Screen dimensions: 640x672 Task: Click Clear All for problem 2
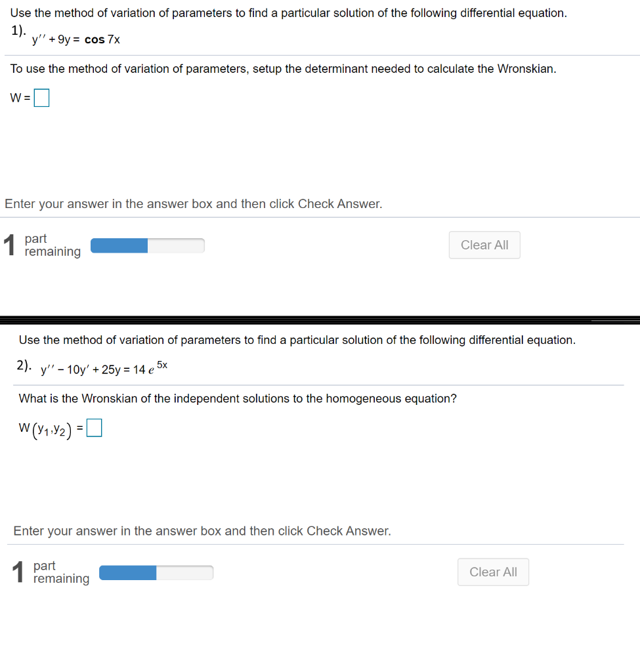[x=493, y=572]
